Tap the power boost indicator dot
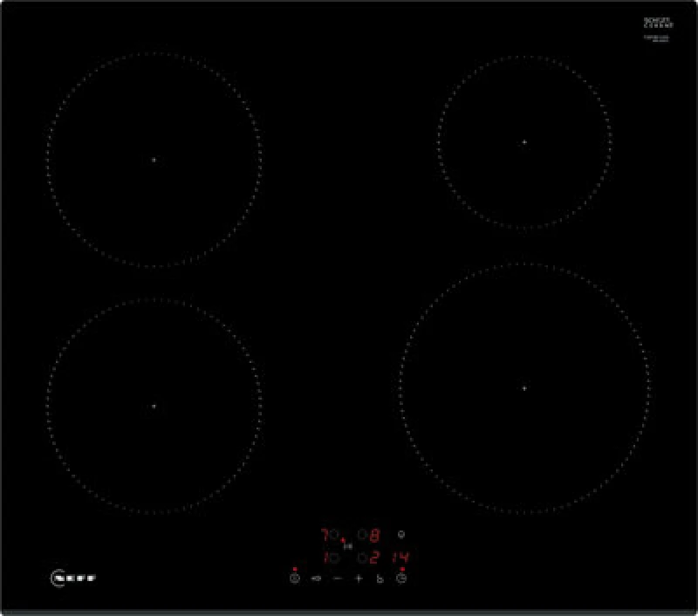Screen dimensions: 698x616 (x=343, y=541)
